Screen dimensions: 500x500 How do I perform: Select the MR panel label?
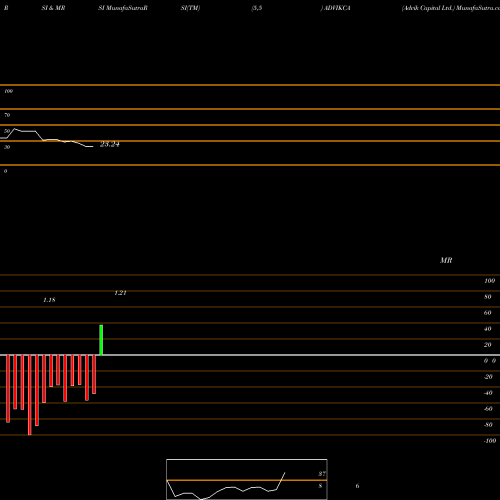pyautogui.click(x=446, y=260)
